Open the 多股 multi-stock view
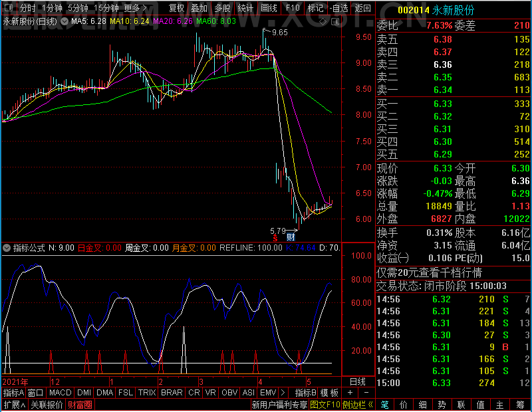 (x=222, y=8)
